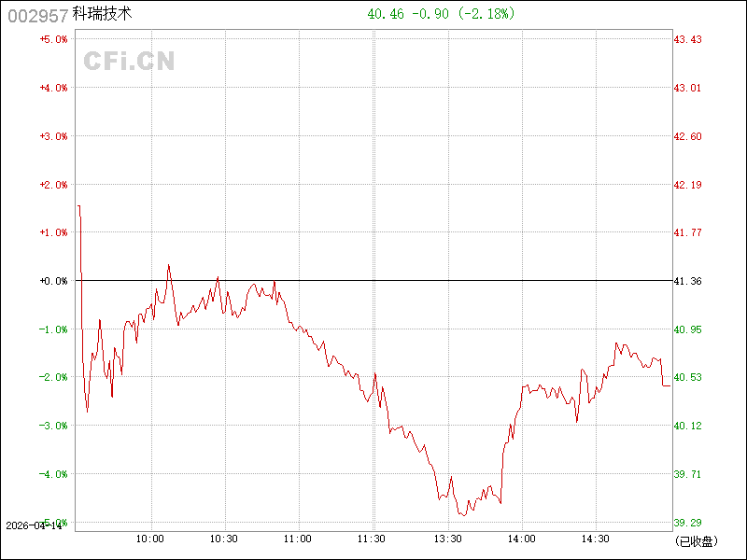
Task: Click the 13:30 time axis marker
Action: click(x=448, y=539)
